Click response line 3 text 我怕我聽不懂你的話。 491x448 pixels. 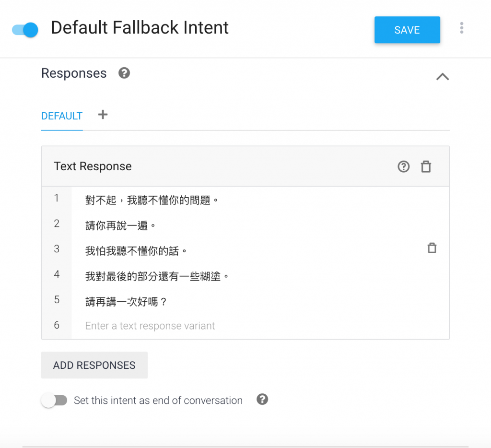(x=136, y=250)
